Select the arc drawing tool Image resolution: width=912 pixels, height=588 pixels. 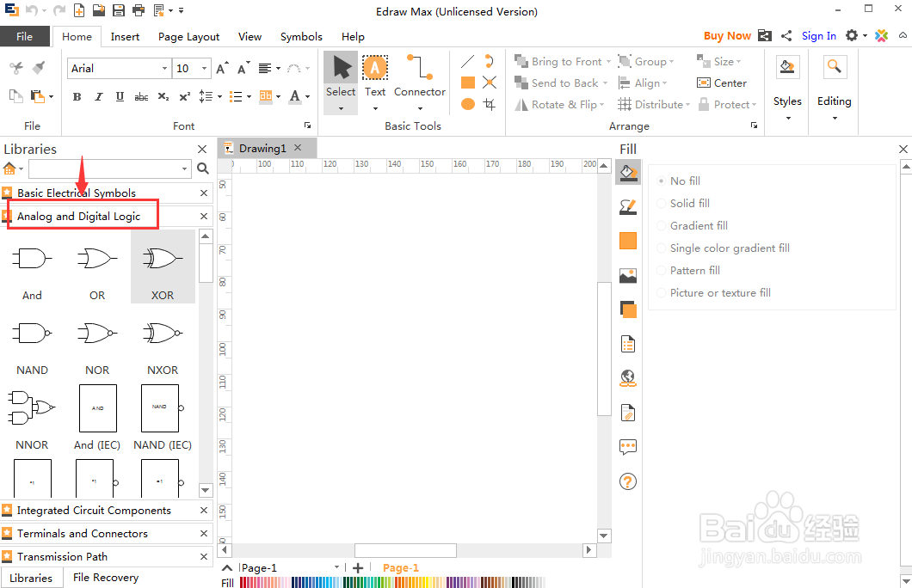click(x=490, y=61)
